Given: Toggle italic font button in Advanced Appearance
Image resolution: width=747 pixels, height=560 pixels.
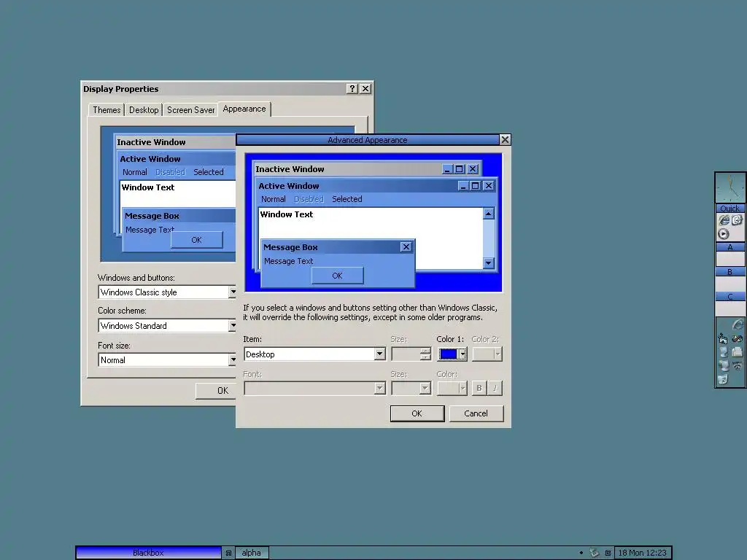Looking at the screenshot, I should (495, 388).
